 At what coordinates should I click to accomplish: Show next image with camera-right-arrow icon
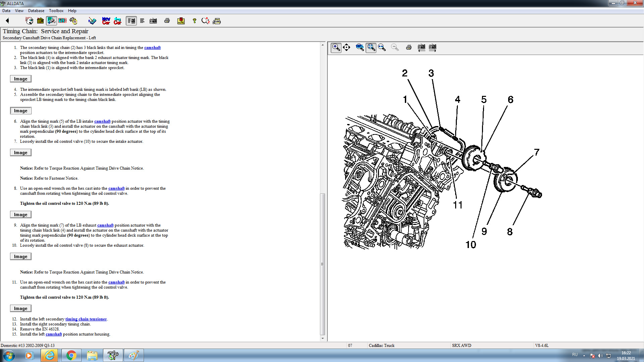(x=432, y=47)
